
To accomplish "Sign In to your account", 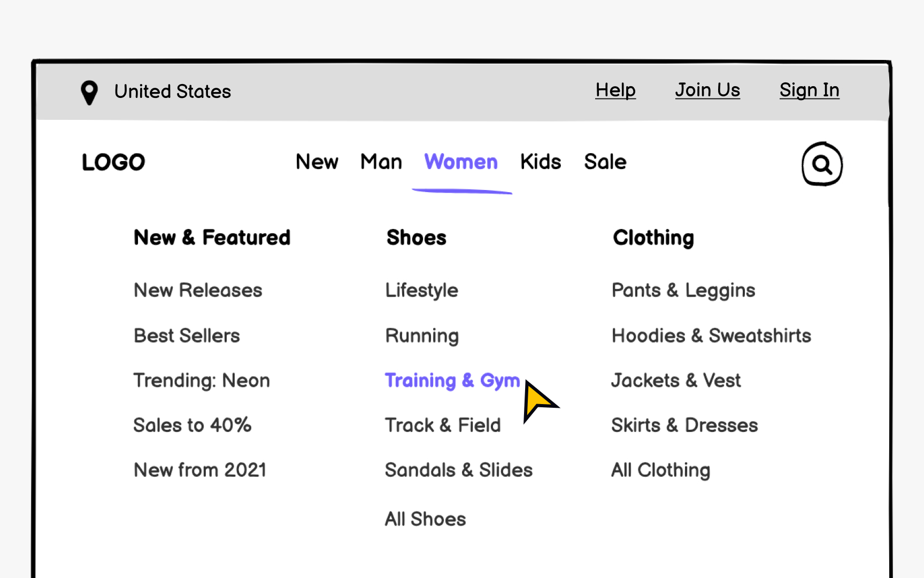I will pyautogui.click(x=809, y=90).
